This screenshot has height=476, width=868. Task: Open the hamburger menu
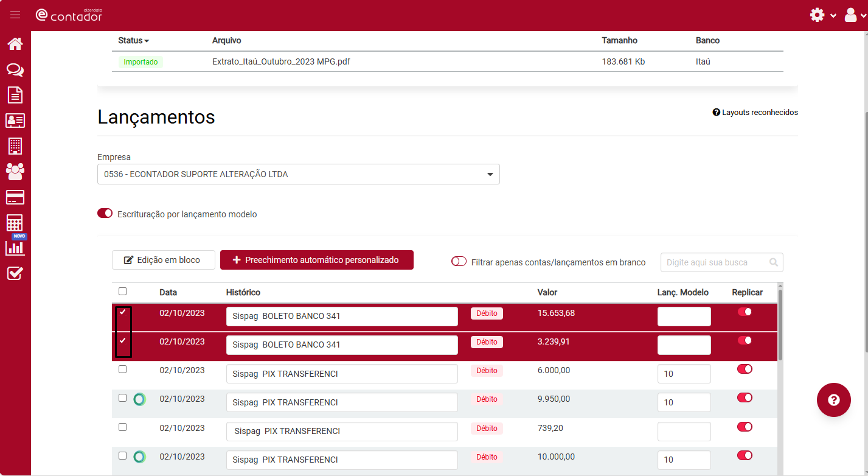(x=15, y=15)
